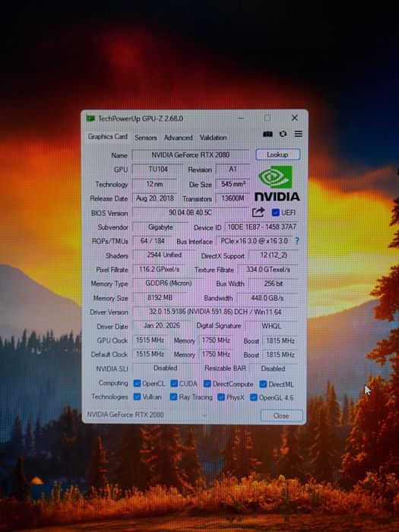Click the Die Size field 545 mm²

point(233,184)
